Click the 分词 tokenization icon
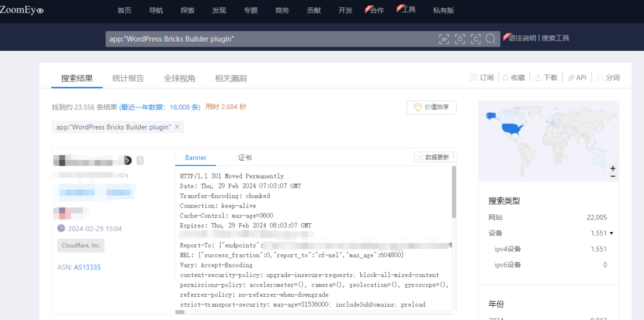The width and height of the screenshot is (644, 320). pyautogui.click(x=600, y=78)
